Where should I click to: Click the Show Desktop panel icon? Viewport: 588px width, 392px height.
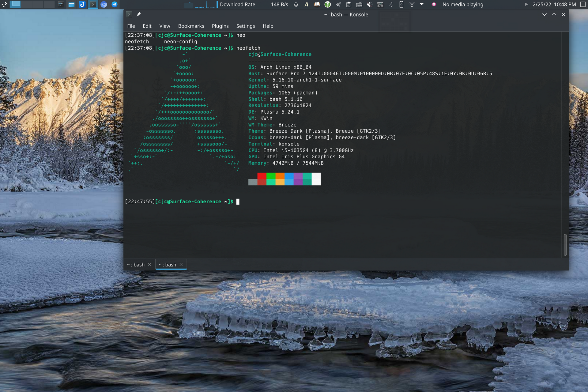tap(583, 4)
